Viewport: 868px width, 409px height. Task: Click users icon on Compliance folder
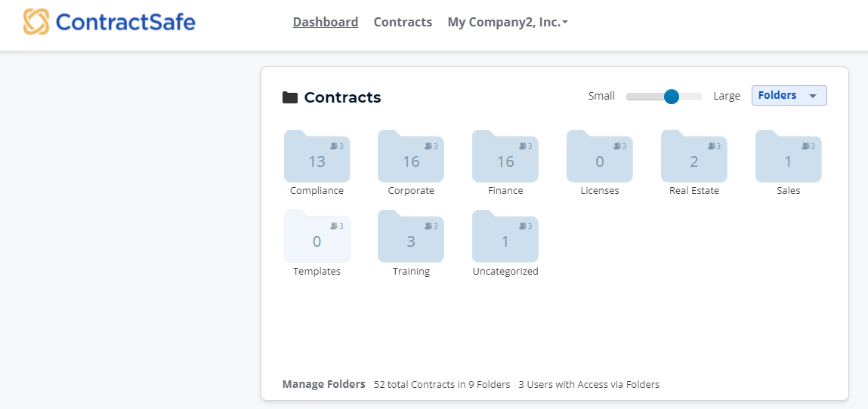335,146
